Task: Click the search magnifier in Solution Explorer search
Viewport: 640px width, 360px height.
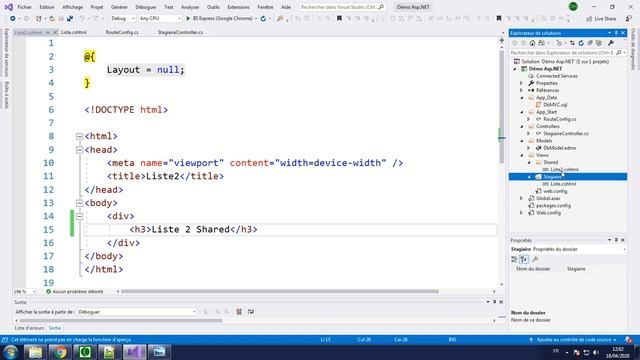Action: tap(619, 53)
